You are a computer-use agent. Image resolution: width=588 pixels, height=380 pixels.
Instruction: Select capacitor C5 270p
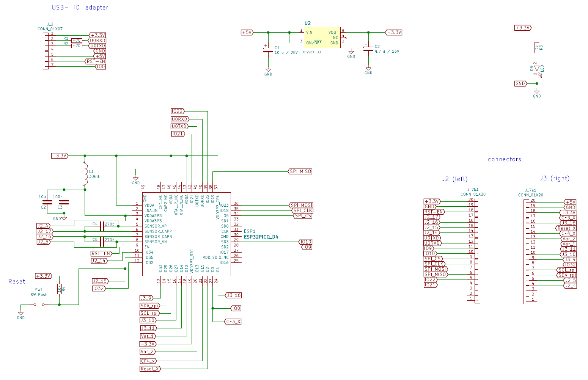point(102,242)
